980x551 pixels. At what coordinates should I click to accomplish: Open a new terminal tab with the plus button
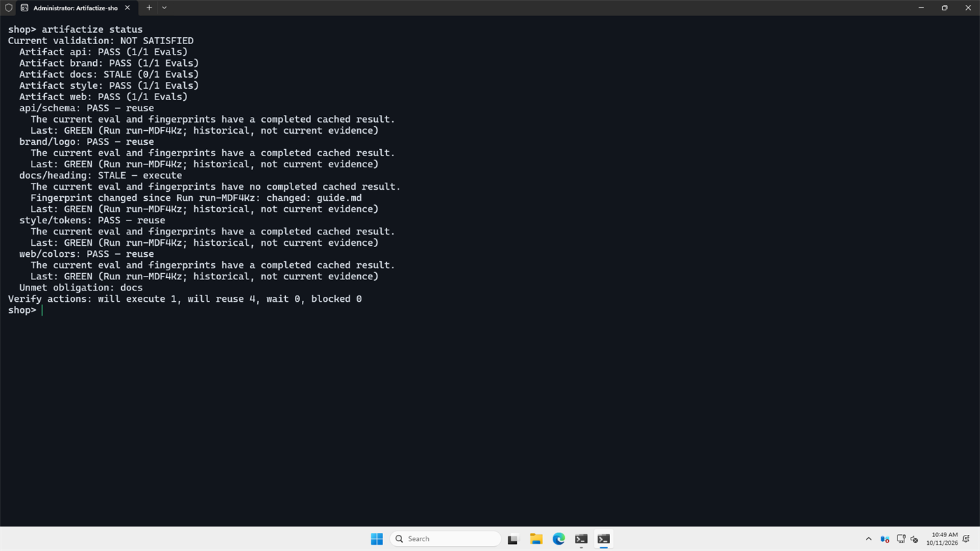[149, 8]
